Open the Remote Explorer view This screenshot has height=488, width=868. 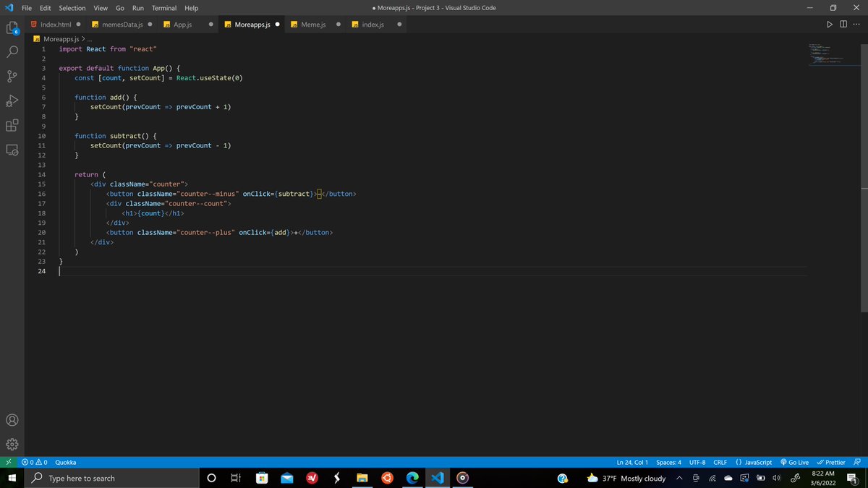pyautogui.click(x=12, y=150)
